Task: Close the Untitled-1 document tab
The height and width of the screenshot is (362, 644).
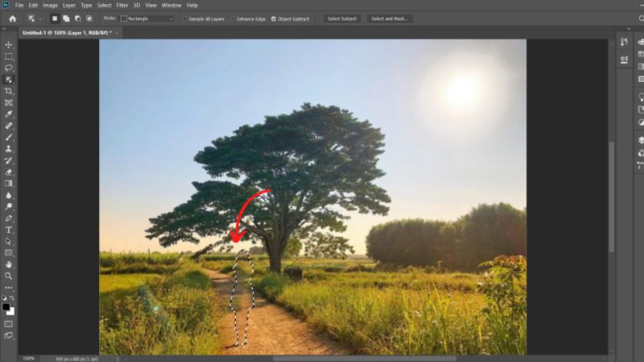Action: click(x=117, y=33)
